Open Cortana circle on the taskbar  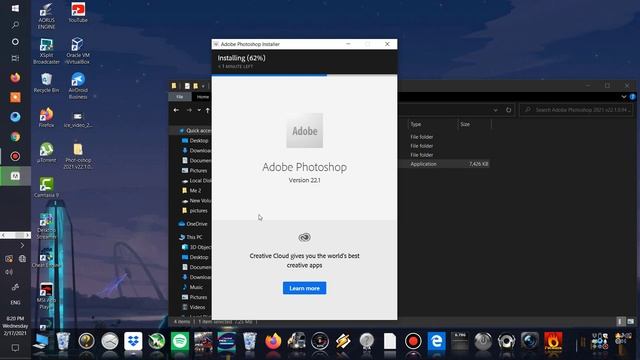click(x=15, y=42)
